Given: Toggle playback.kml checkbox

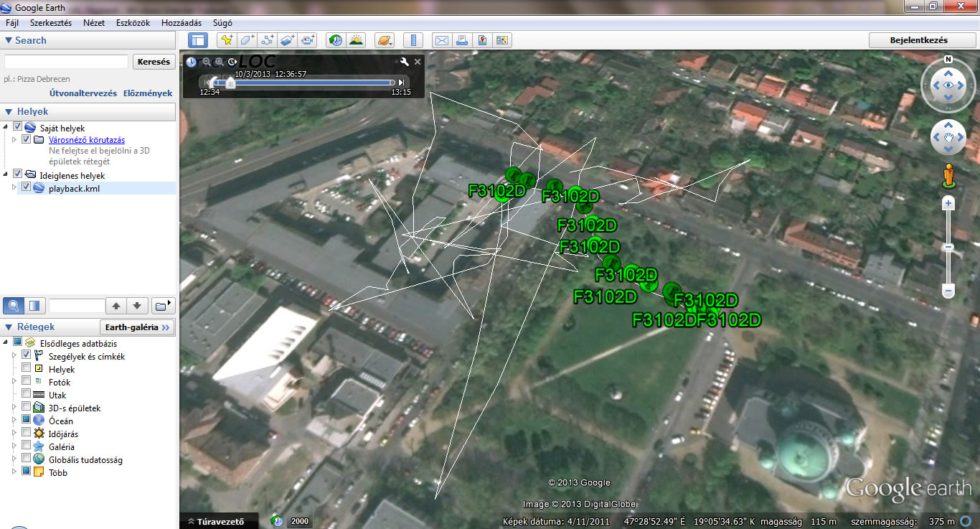Looking at the screenshot, I should click(x=27, y=187).
